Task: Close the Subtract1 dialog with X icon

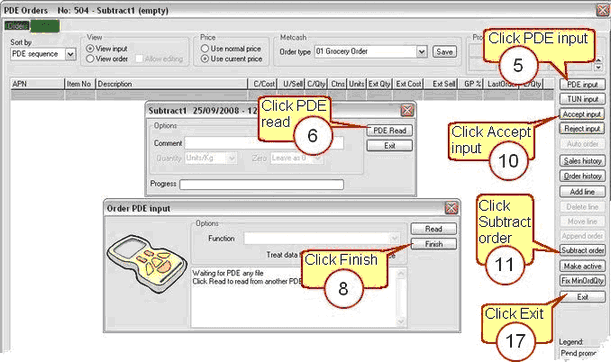Action: [x=407, y=111]
